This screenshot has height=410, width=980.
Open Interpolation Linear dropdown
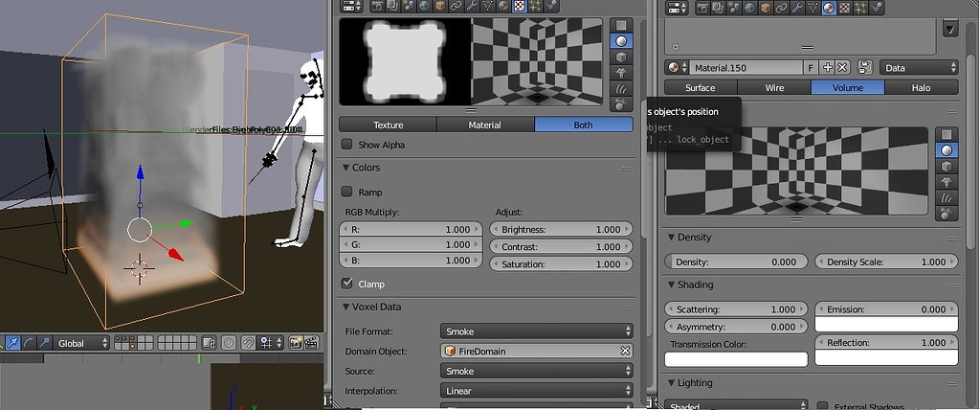pos(537,391)
